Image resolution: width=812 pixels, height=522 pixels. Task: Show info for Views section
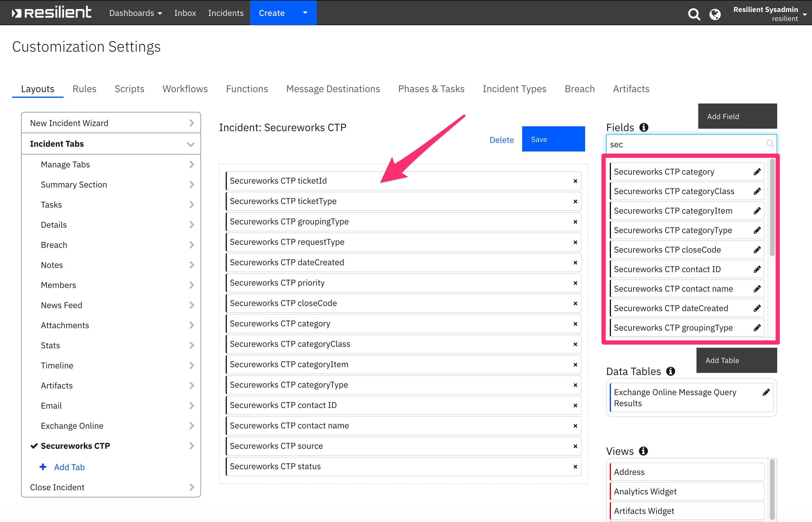643,451
